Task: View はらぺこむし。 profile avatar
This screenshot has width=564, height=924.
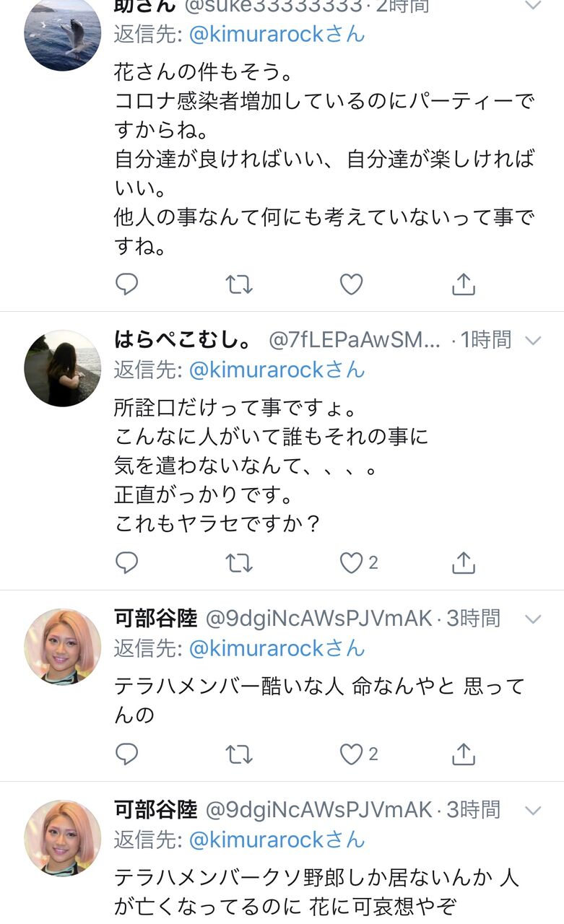Action: click(x=63, y=368)
